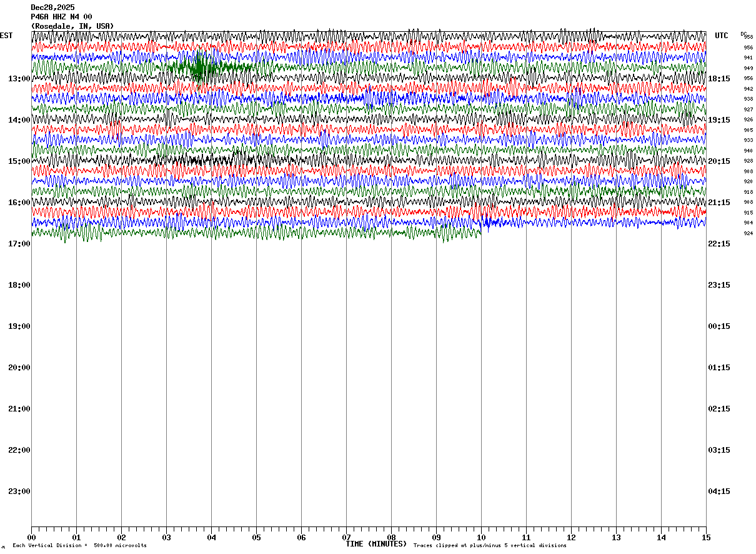Screen dimensions: 756x554
Task: Click the UTC timezone label
Action: pyautogui.click(x=722, y=36)
